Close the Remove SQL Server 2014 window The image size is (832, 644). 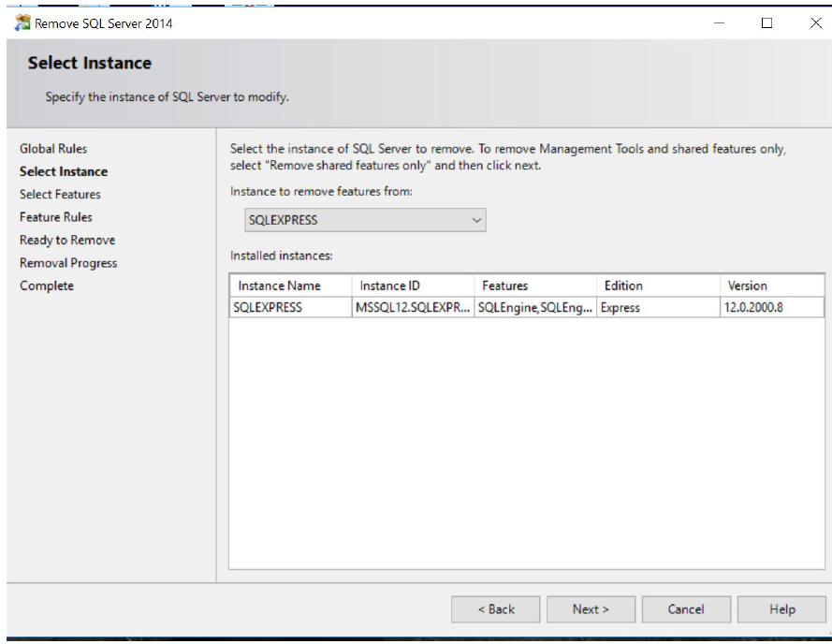815,22
